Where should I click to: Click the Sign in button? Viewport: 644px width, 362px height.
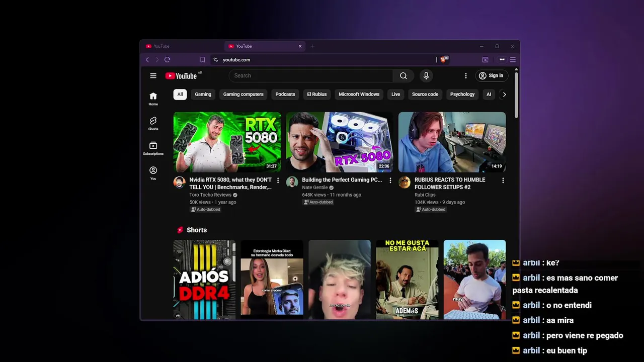(491, 76)
